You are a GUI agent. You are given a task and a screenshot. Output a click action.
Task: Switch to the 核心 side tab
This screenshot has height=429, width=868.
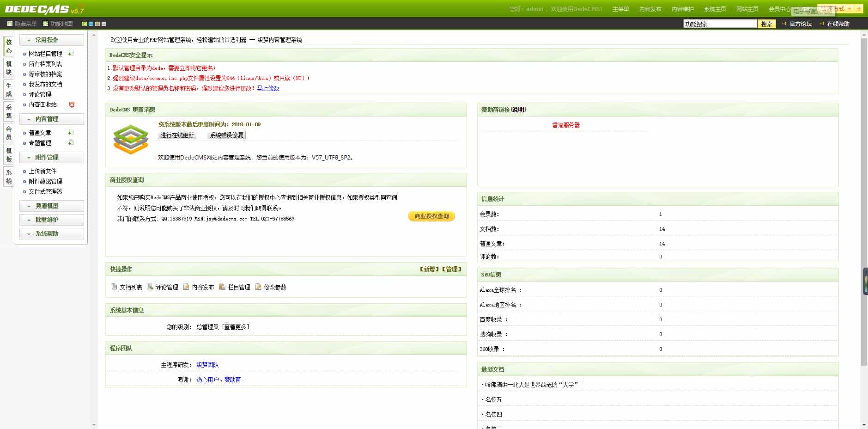point(9,46)
